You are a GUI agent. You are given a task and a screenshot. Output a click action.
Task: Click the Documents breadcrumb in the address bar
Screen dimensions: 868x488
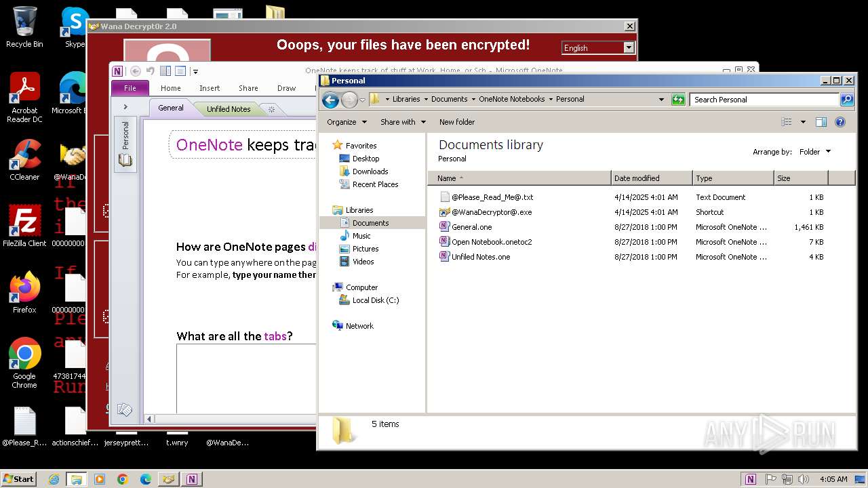[450, 99]
